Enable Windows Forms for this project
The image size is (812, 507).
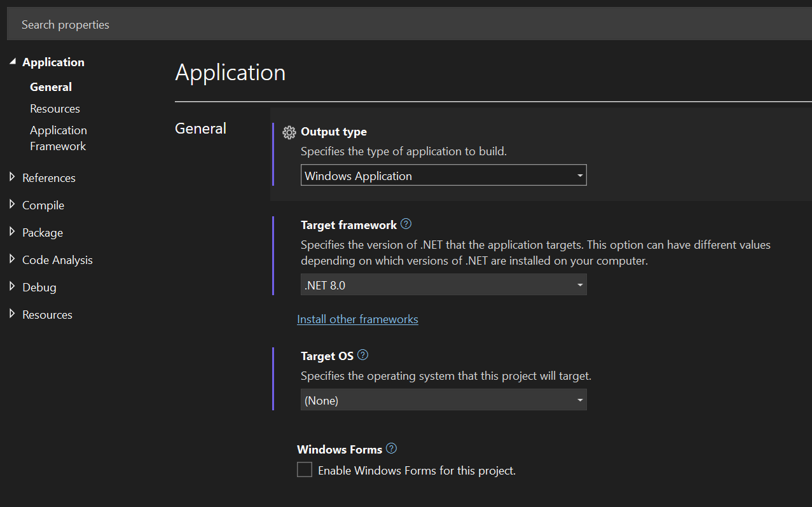coord(304,469)
